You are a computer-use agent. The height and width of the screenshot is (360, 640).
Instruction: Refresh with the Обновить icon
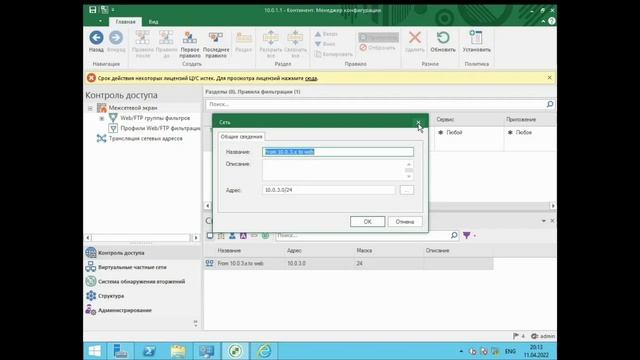pos(443,38)
